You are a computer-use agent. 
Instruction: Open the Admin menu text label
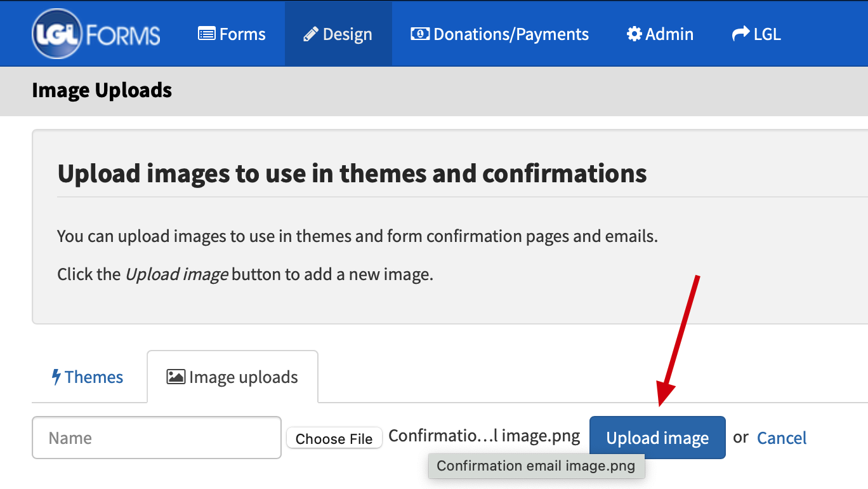coord(669,34)
